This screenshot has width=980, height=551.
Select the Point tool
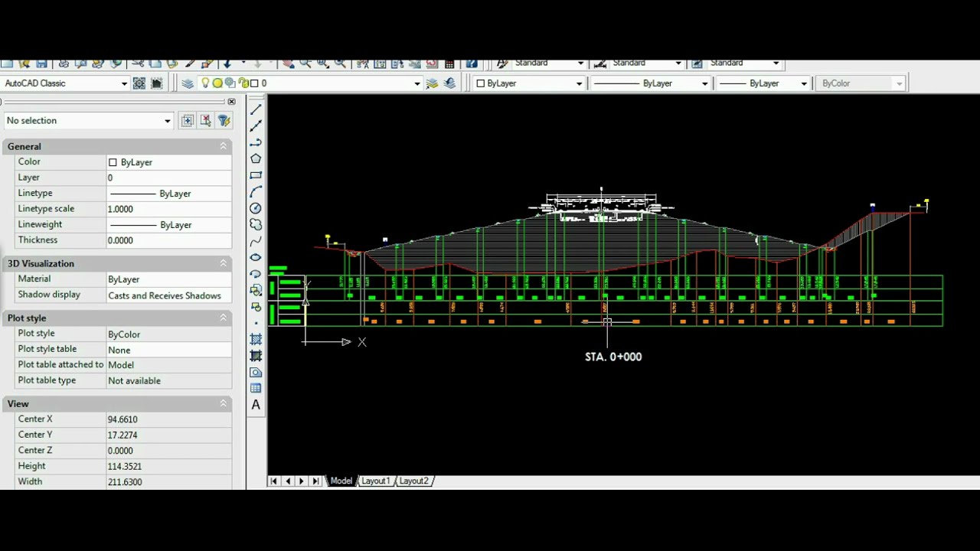coord(256,323)
